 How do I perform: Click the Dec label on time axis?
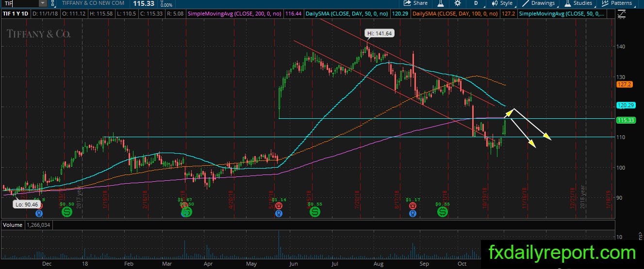47,264
